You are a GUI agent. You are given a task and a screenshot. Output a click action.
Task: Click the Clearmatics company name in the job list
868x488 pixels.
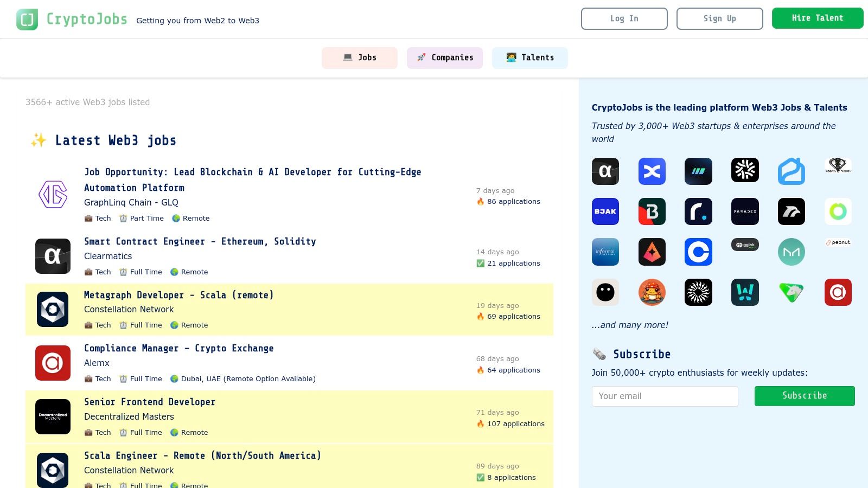point(108,256)
